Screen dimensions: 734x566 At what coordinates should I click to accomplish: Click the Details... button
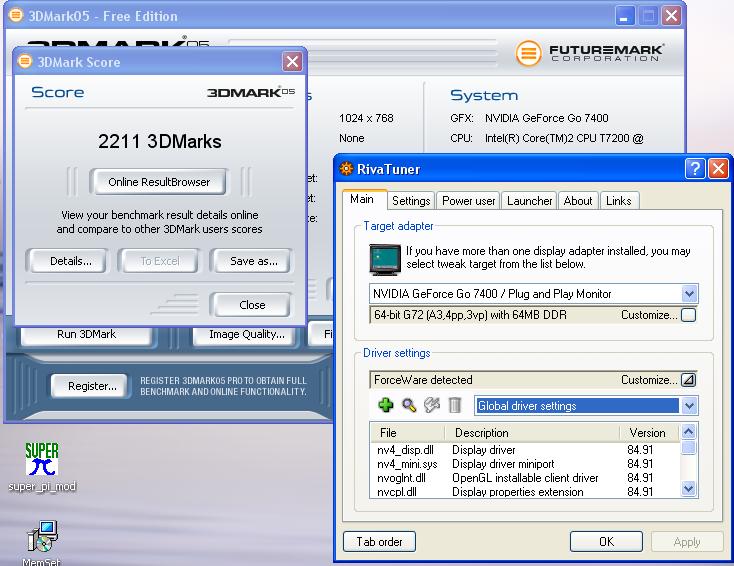click(x=71, y=261)
